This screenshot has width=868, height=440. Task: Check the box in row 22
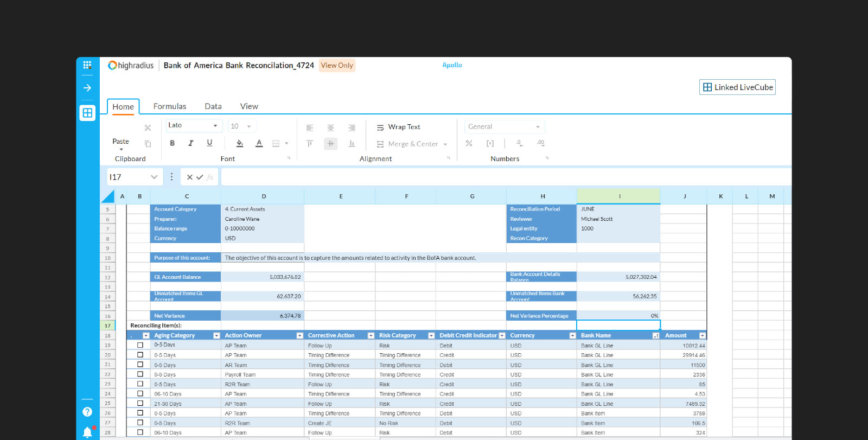[140, 374]
